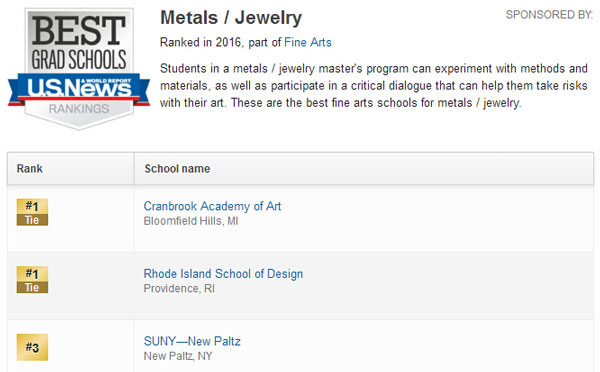Open Cranbrook Academy of Art link
Viewport: 600px width, 372px height.
(212, 206)
